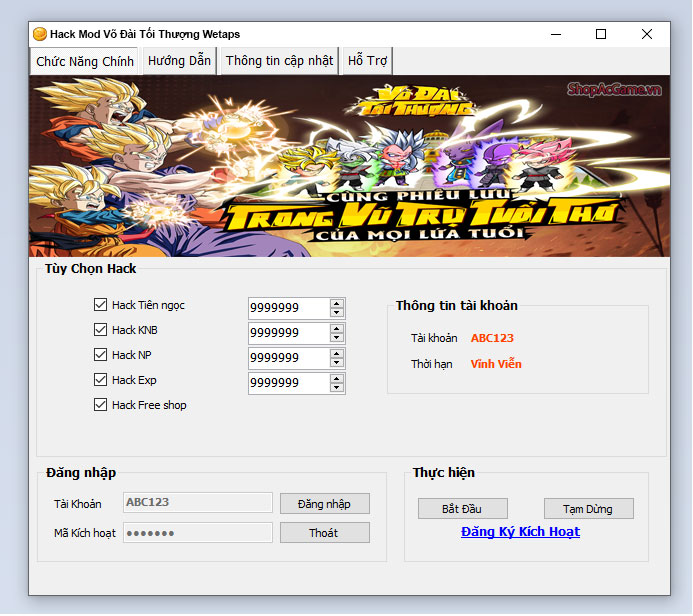The image size is (693, 616).
Task: Decrease Hack NP value with down arrow
Action: 337,362
